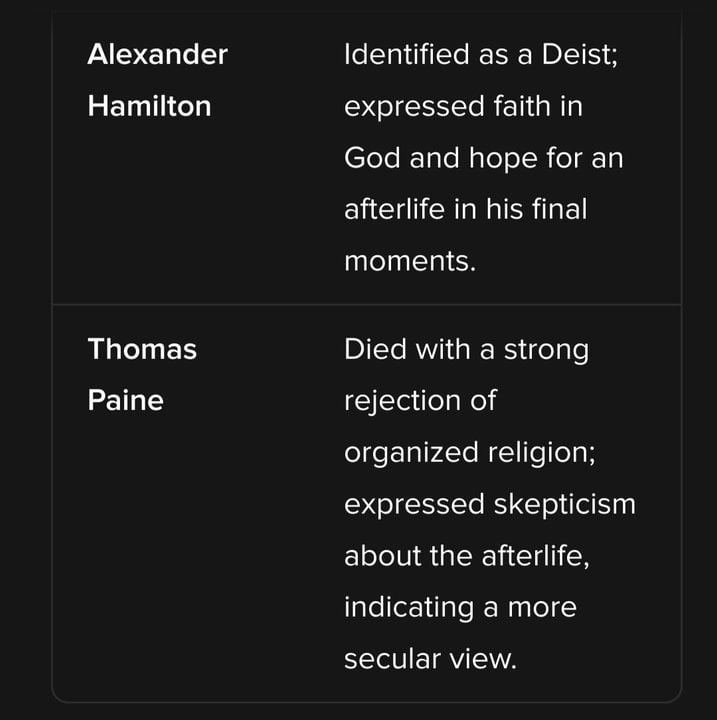Click the "indicating a more" text line
The image size is (717, 720).
coord(460,608)
